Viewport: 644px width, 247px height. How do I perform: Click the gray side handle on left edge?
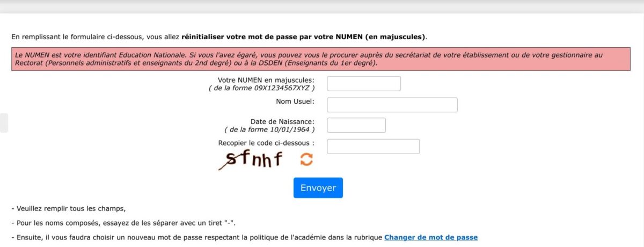pos(4,123)
